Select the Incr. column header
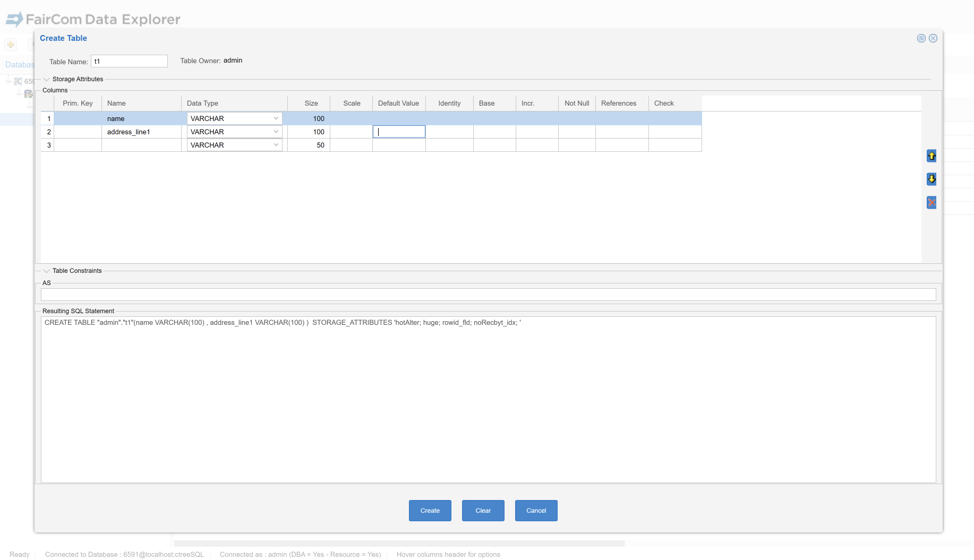The height and width of the screenshot is (560, 974). click(537, 104)
